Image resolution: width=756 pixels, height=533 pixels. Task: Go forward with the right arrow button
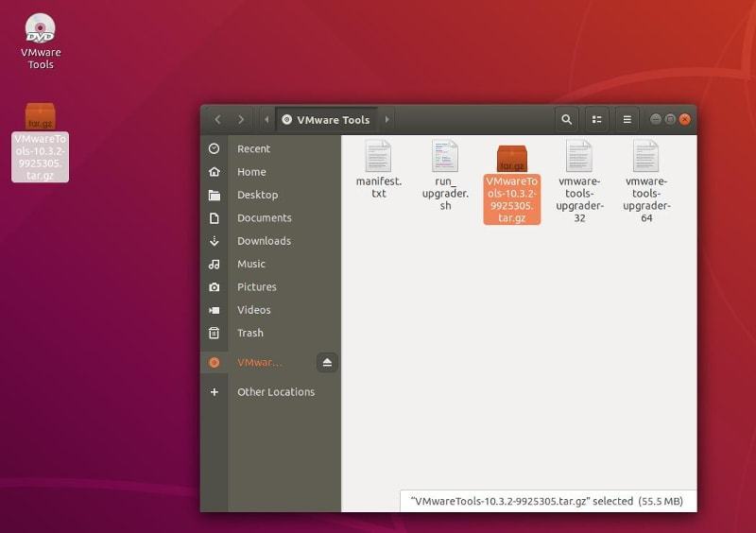tap(241, 120)
